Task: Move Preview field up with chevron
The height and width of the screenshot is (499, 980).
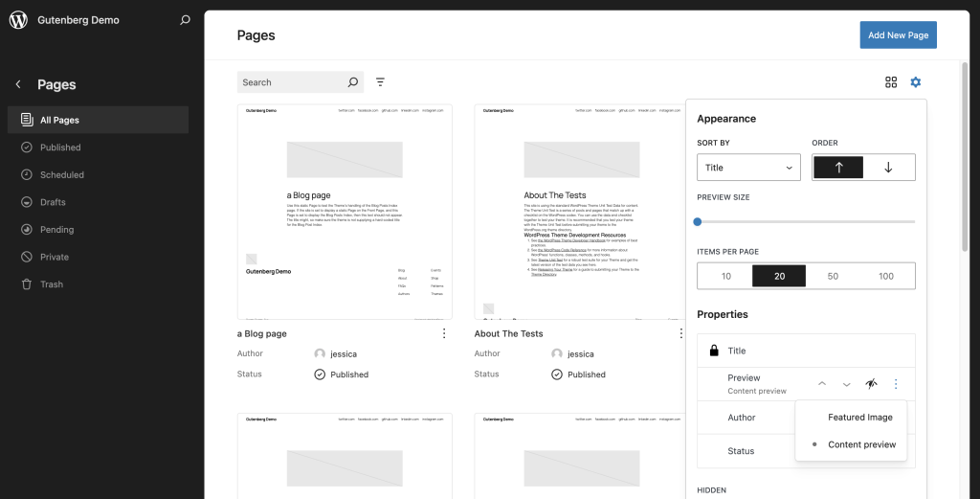Action: click(821, 384)
